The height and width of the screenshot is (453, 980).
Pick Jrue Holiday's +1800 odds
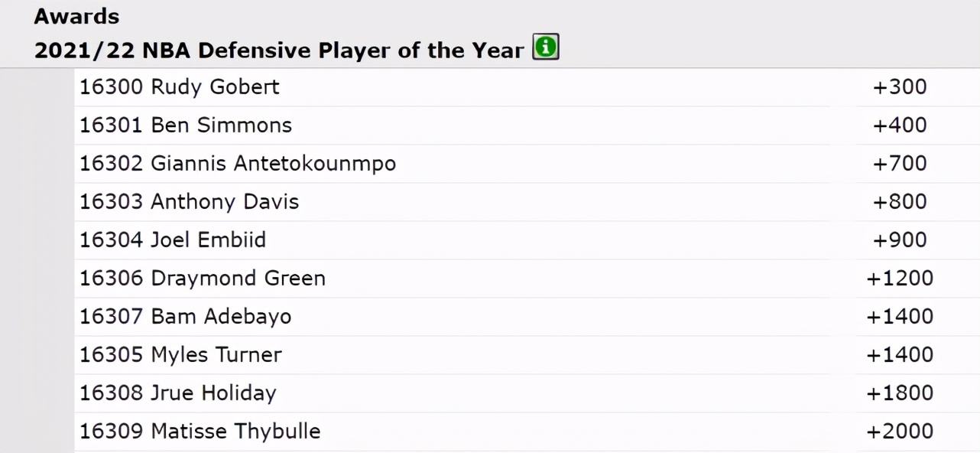pos(900,393)
